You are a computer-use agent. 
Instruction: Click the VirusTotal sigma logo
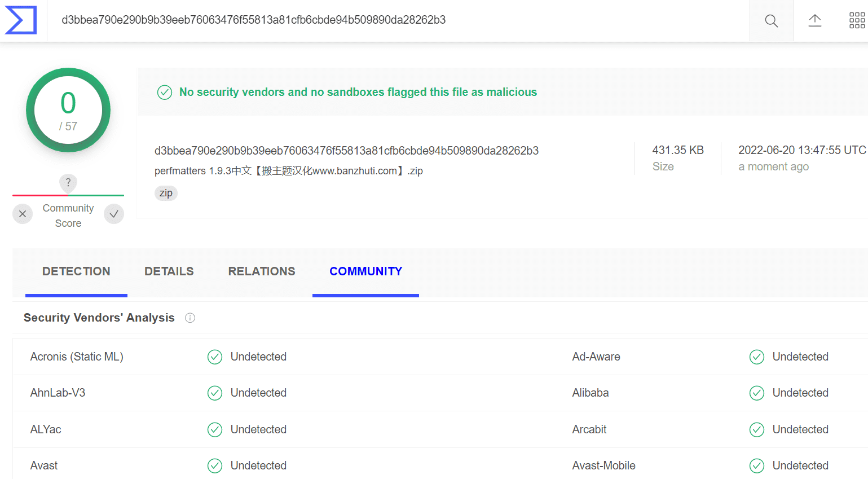pyautogui.click(x=21, y=20)
